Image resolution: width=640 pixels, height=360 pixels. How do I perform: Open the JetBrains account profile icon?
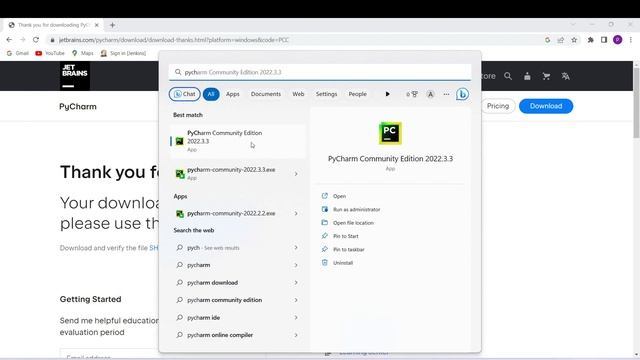pos(527,76)
